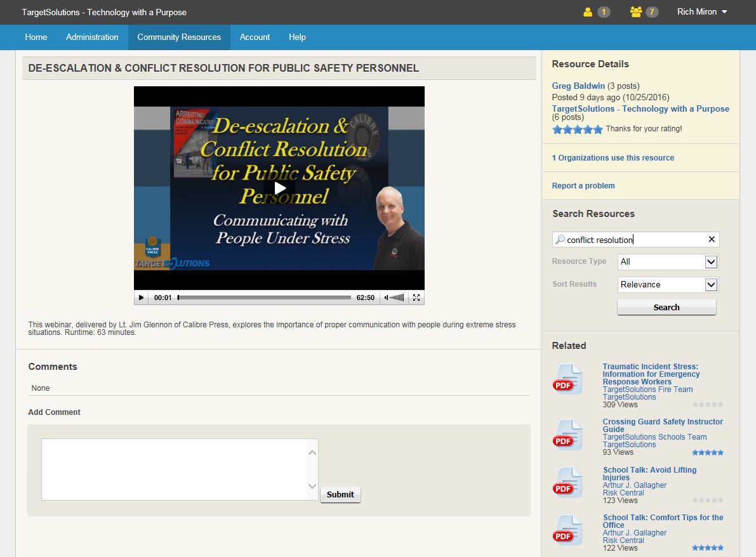Click comment box scroll-up arrow
This screenshot has width=756, height=557.
312,452
